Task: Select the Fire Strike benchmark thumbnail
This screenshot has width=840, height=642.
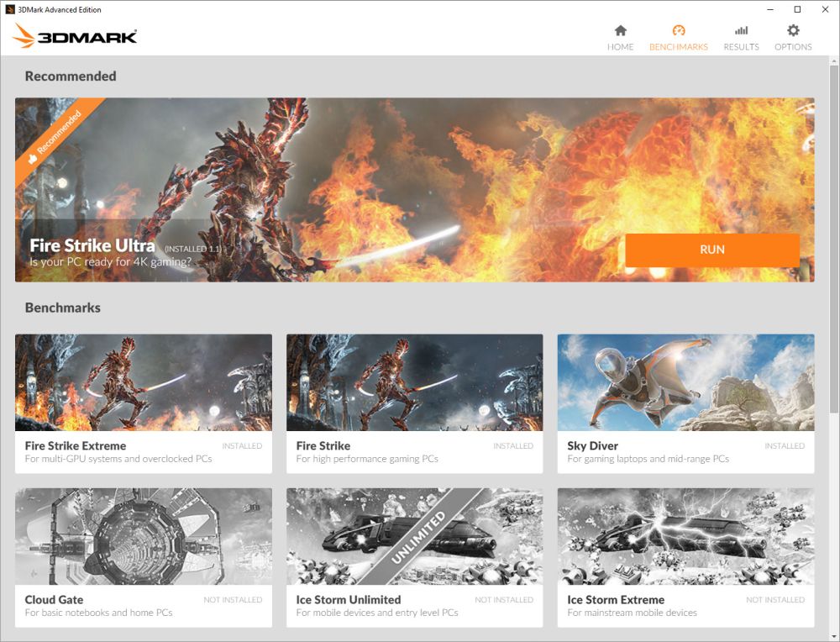Action: [x=414, y=382]
